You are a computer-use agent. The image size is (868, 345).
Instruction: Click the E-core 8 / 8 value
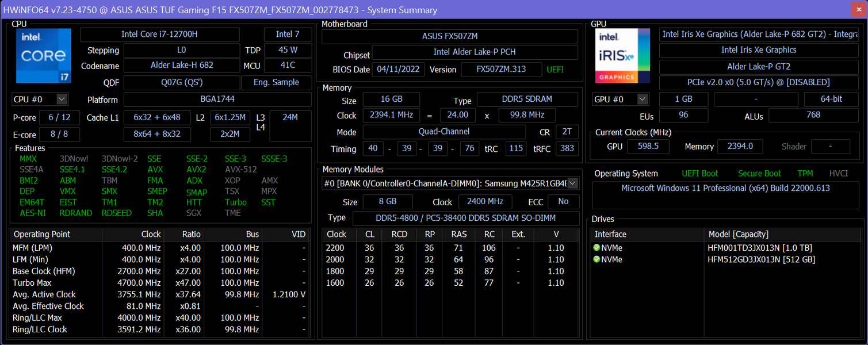pos(60,135)
